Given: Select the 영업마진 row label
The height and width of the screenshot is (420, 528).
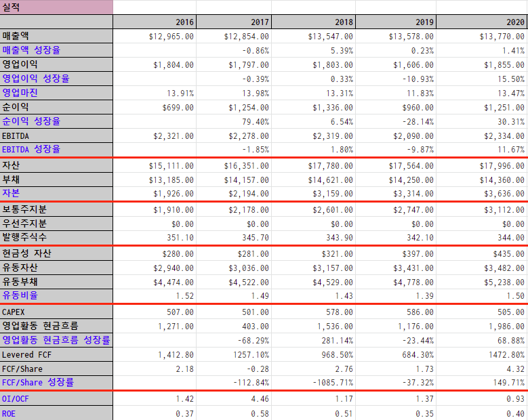Looking at the screenshot, I should coord(56,93).
